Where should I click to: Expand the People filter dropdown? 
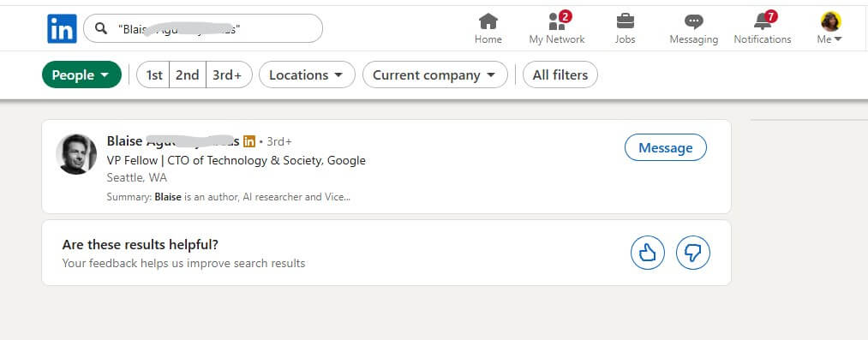click(81, 75)
